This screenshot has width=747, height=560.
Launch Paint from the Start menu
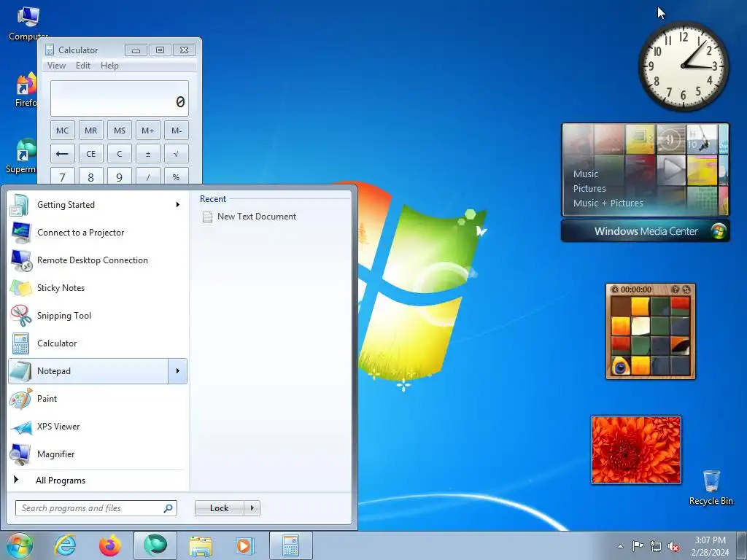coord(97,399)
